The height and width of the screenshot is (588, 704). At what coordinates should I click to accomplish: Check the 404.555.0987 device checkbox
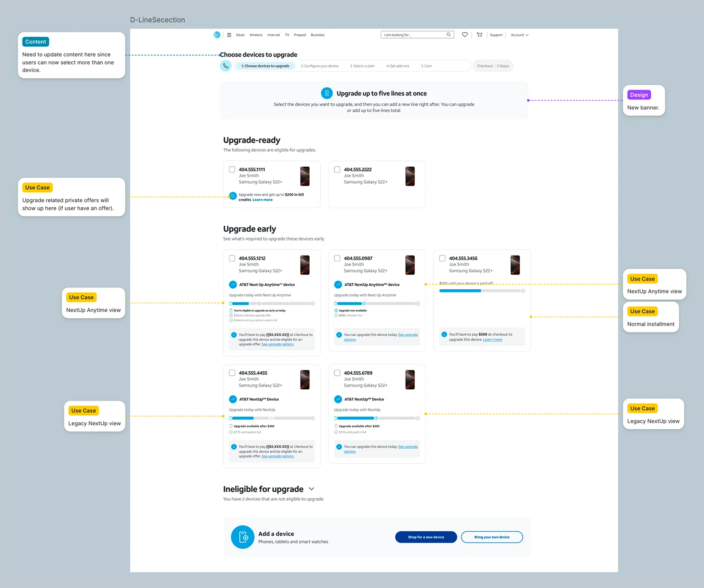coord(337,259)
